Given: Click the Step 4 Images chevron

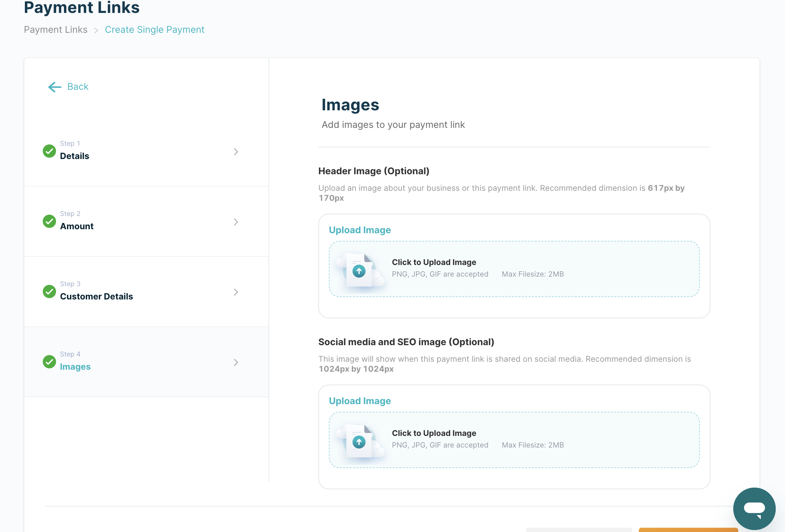Looking at the screenshot, I should [236, 362].
